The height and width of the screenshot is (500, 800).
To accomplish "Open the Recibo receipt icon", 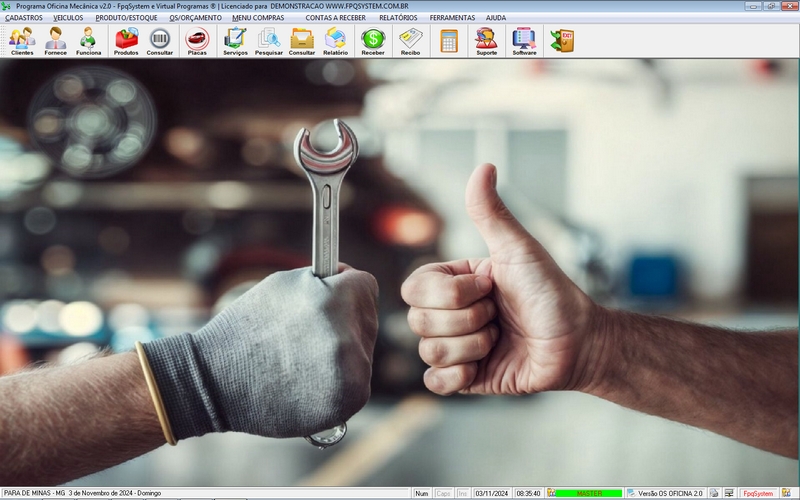I will (410, 41).
